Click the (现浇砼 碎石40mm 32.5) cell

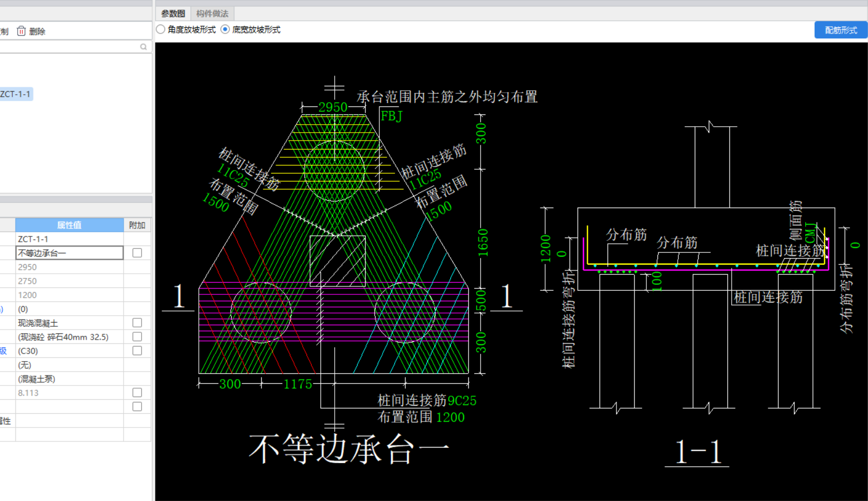click(x=69, y=337)
